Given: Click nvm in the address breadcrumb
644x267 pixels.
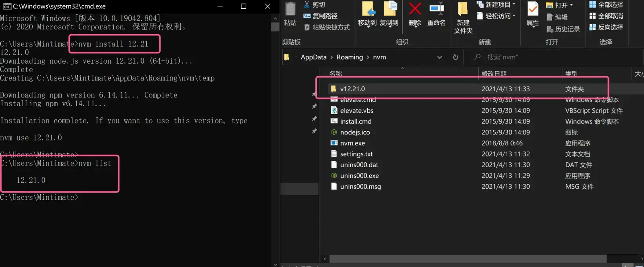Looking at the screenshot, I should [x=379, y=57].
